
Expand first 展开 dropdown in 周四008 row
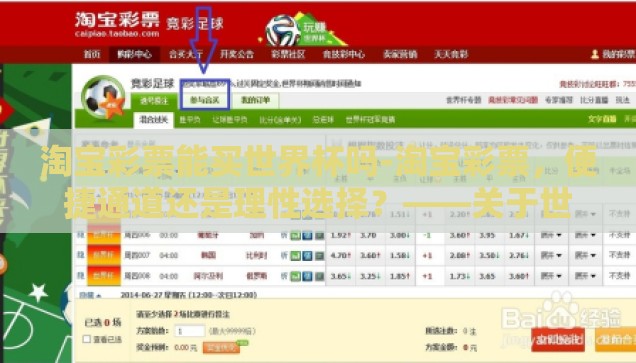pos(551,276)
